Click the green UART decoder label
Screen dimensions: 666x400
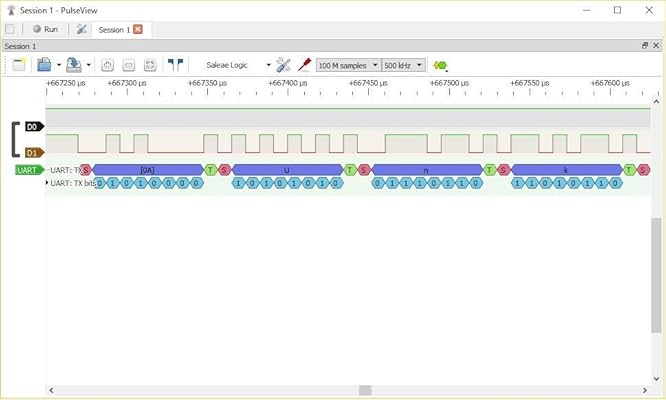point(29,170)
